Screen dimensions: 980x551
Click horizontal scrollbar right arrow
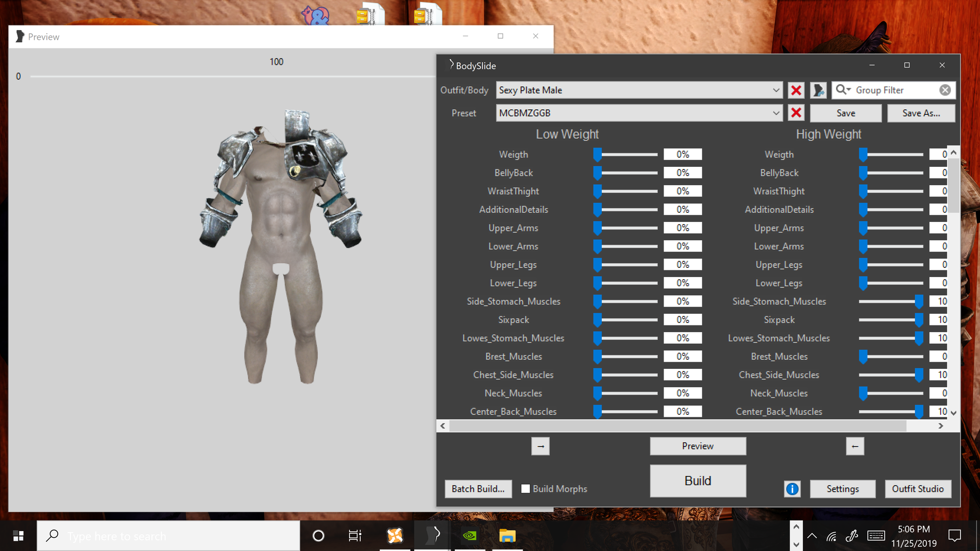941,425
